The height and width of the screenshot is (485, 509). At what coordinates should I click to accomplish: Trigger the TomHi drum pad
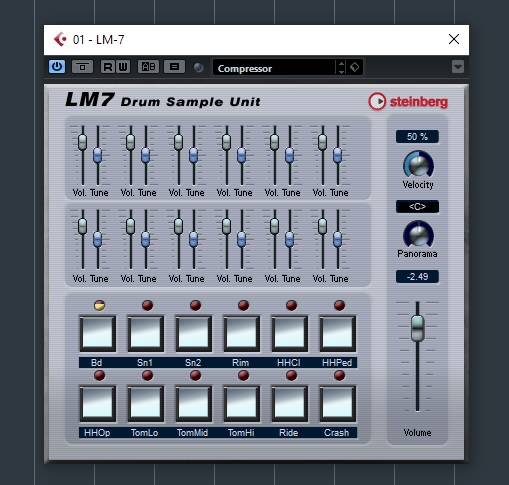click(242, 404)
